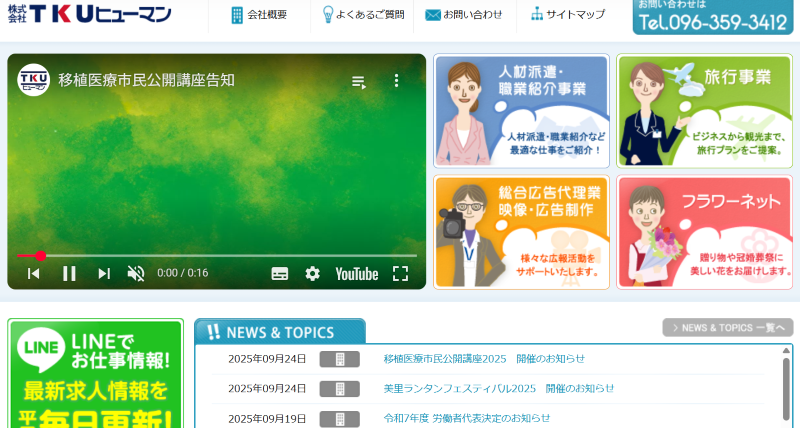Toggle video subtitles captions
This screenshot has width=800, height=428.
click(280, 274)
